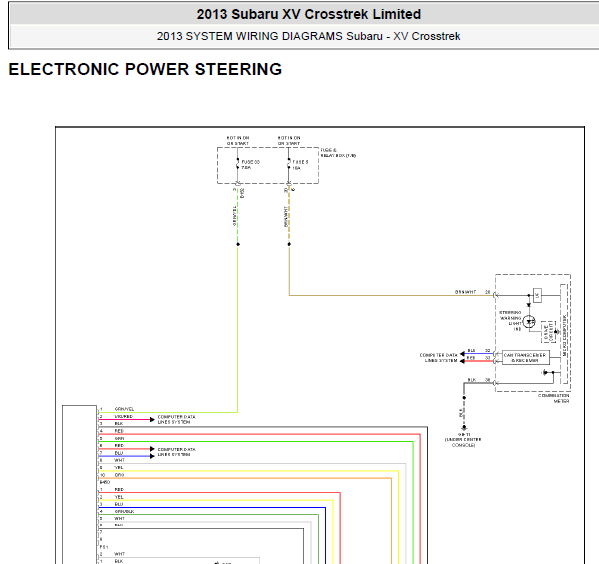This screenshot has height=564, width=599.
Task: Click the ground symbol under center console
Action: click(x=464, y=428)
